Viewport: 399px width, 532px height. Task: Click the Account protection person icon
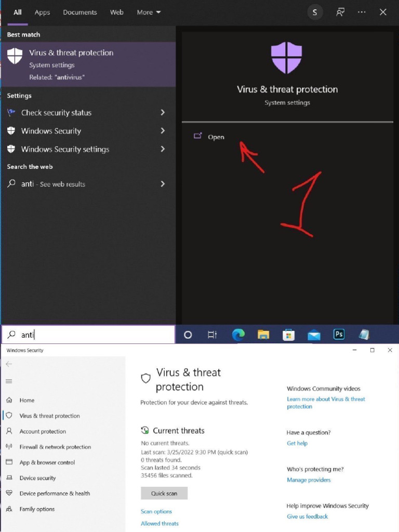pyautogui.click(x=9, y=431)
